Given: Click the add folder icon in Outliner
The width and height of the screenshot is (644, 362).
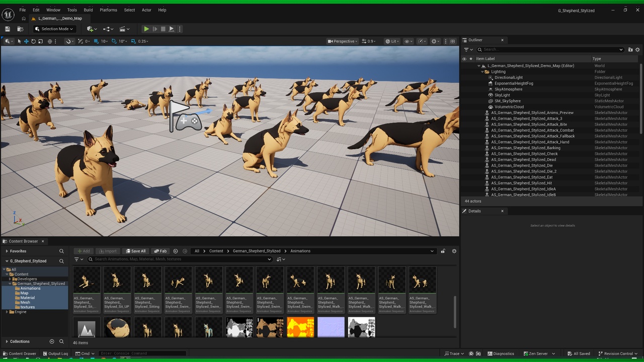Looking at the screenshot, I should (630, 50).
